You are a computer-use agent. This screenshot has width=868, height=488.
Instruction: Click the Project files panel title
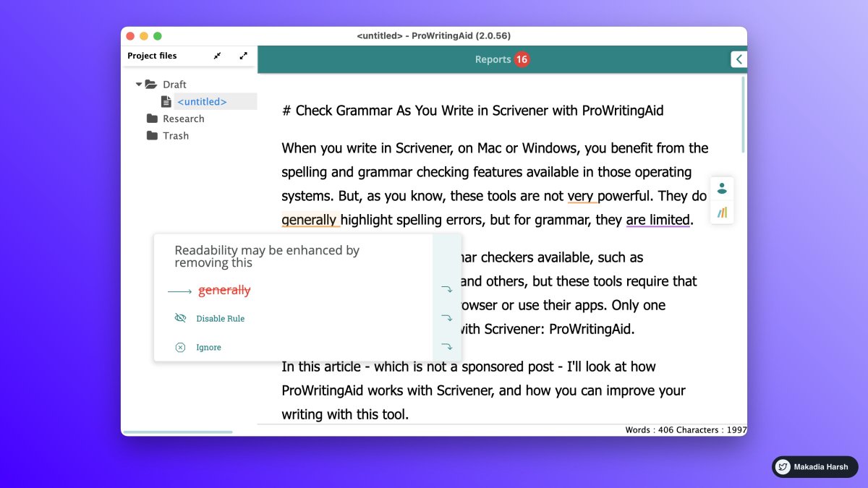tap(152, 56)
